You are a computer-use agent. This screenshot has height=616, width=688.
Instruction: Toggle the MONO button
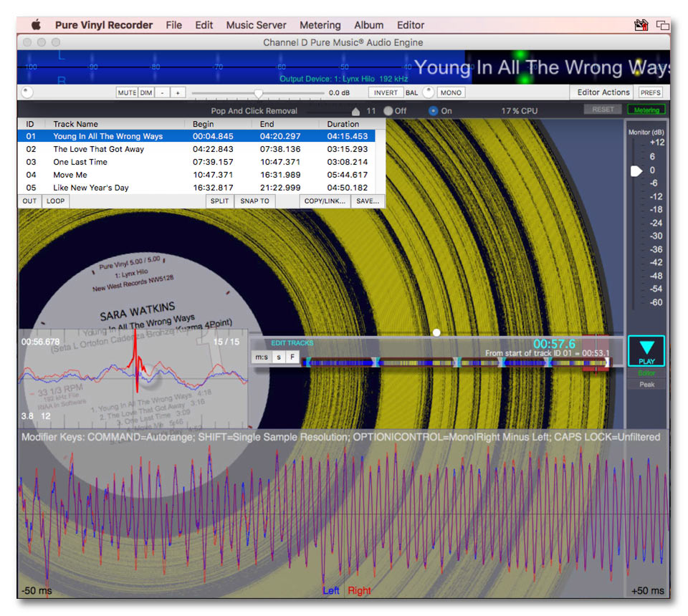coord(451,92)
